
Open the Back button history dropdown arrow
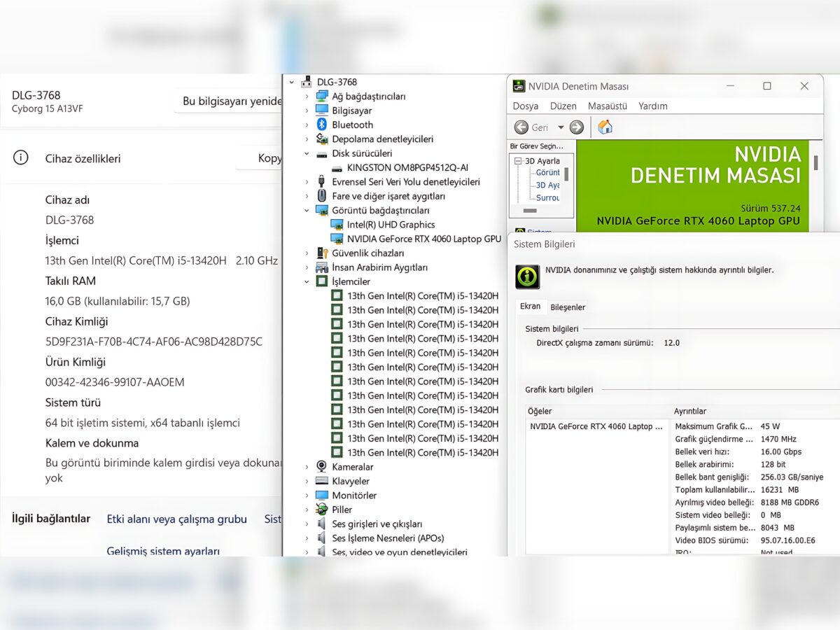pos(561,127)
